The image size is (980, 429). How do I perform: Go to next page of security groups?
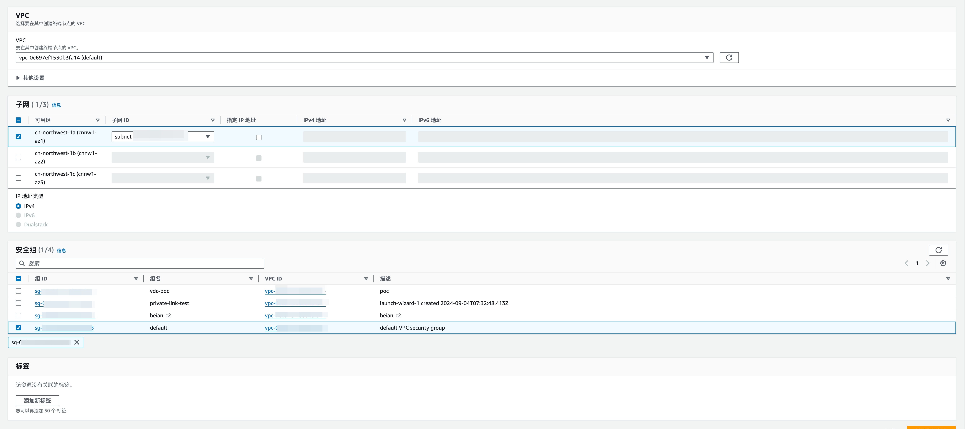(x=927, y=263)
